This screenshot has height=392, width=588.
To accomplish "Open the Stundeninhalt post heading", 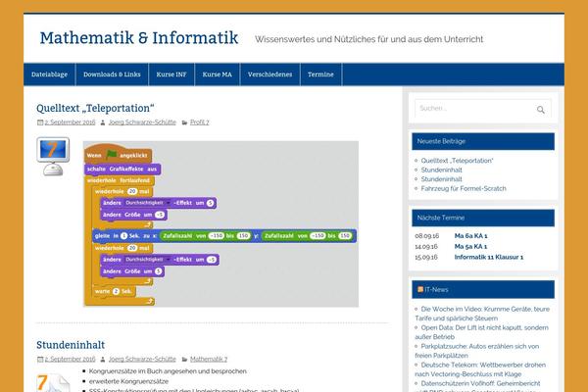I will point(71,345).
